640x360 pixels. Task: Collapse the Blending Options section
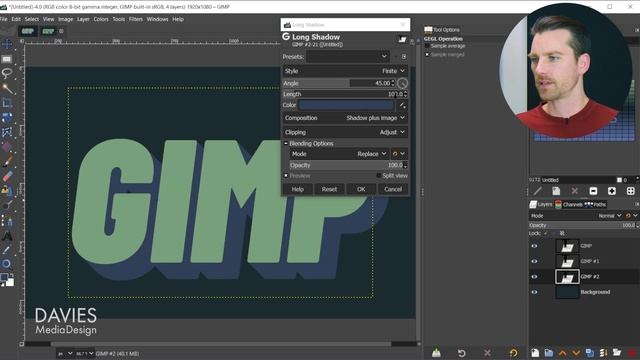click(x=286, y=144)
